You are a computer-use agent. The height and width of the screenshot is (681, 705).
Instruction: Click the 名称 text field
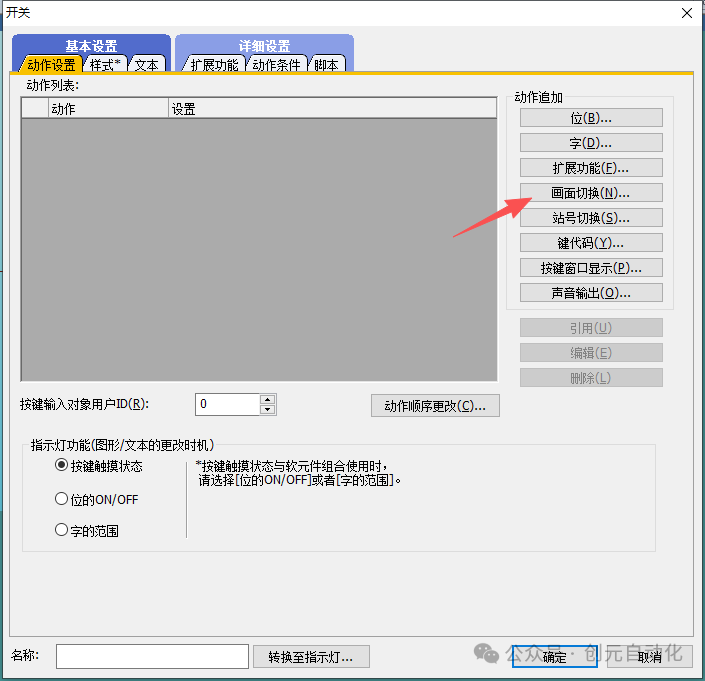[x=152, y=656]
